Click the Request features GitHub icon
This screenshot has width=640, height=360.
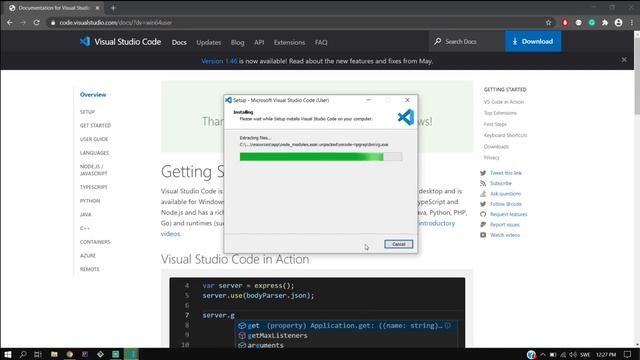click(x=483, y=214)
